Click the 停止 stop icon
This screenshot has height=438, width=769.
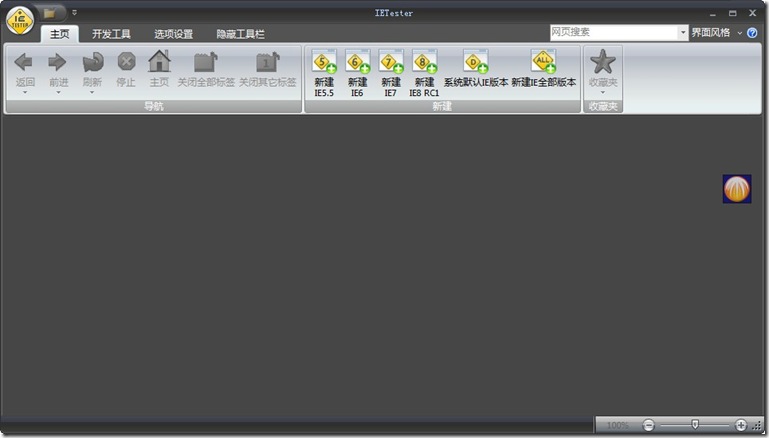126,62
